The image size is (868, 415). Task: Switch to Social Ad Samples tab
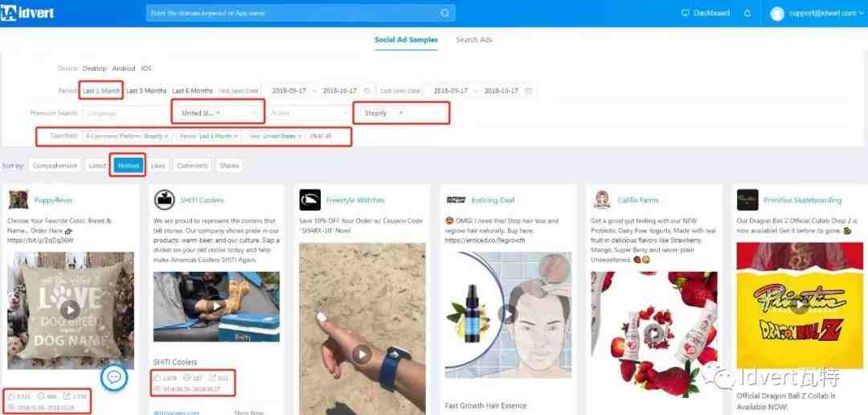click(x=406, y=40)
